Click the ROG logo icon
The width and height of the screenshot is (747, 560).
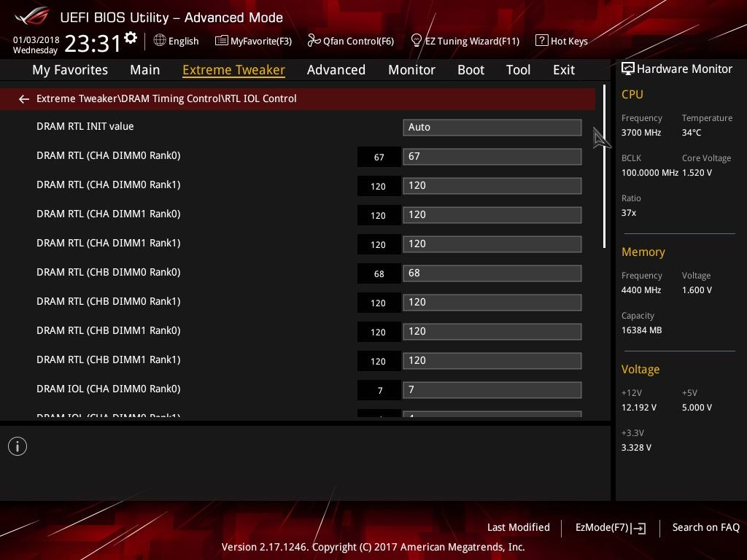pyautogui.click(x=31, y=17)
